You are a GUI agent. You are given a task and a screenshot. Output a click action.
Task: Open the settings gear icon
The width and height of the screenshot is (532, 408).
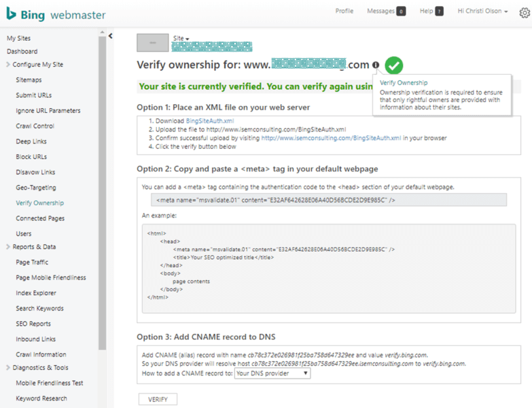525,13
